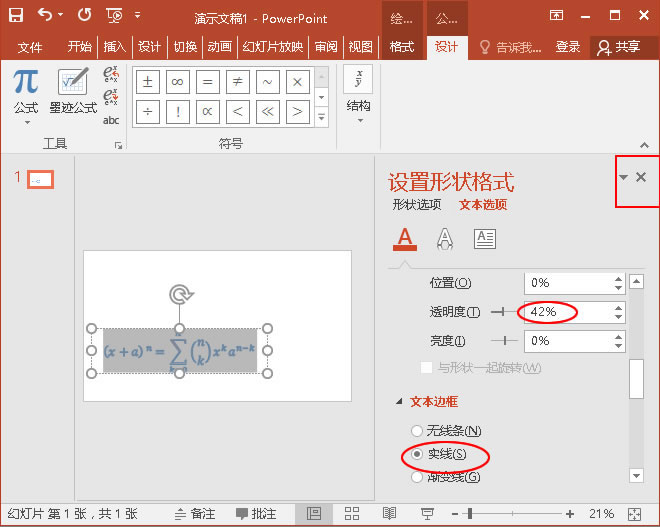Screen dimensions: 660x527
Task: Switch to 形状选项 (Shape Options) tab
Action: pyautogui.click(x=417, y=205)
